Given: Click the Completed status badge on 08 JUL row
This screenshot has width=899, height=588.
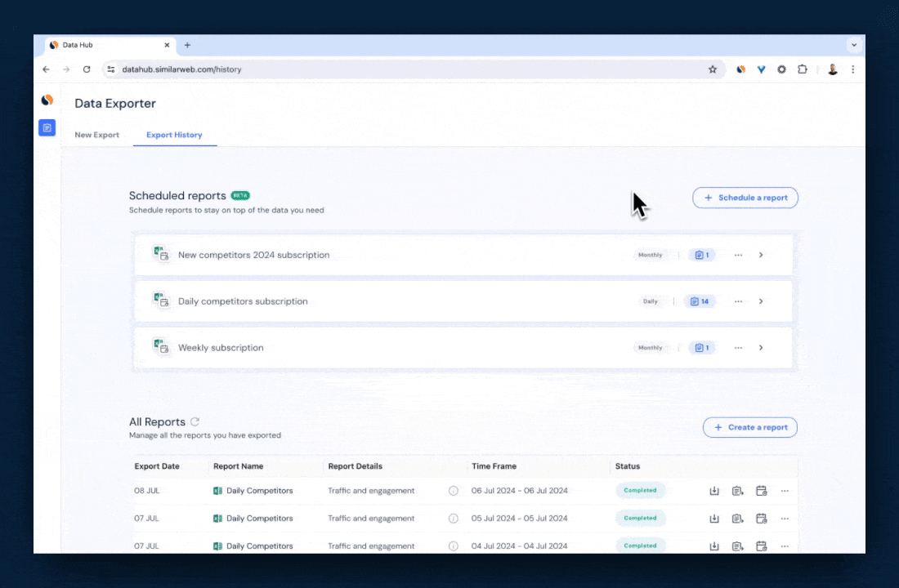Looking at the screenshot, I should [x=640, y=490].
